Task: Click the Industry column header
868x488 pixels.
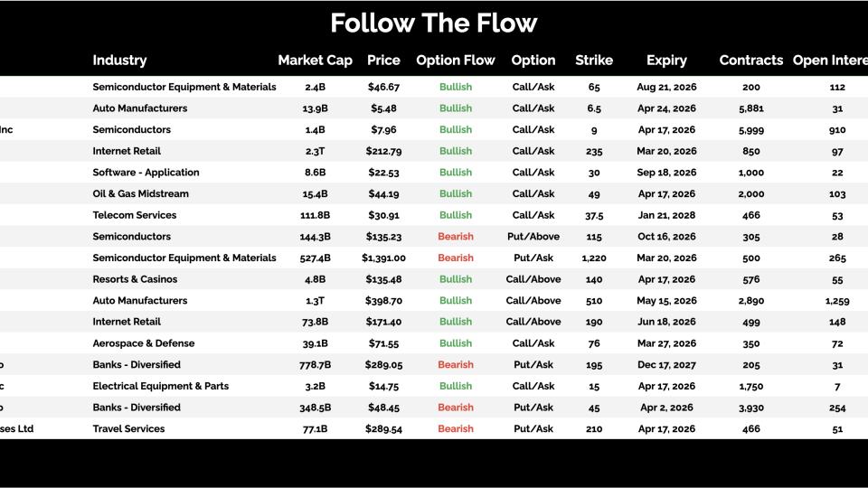Action: 119,61
